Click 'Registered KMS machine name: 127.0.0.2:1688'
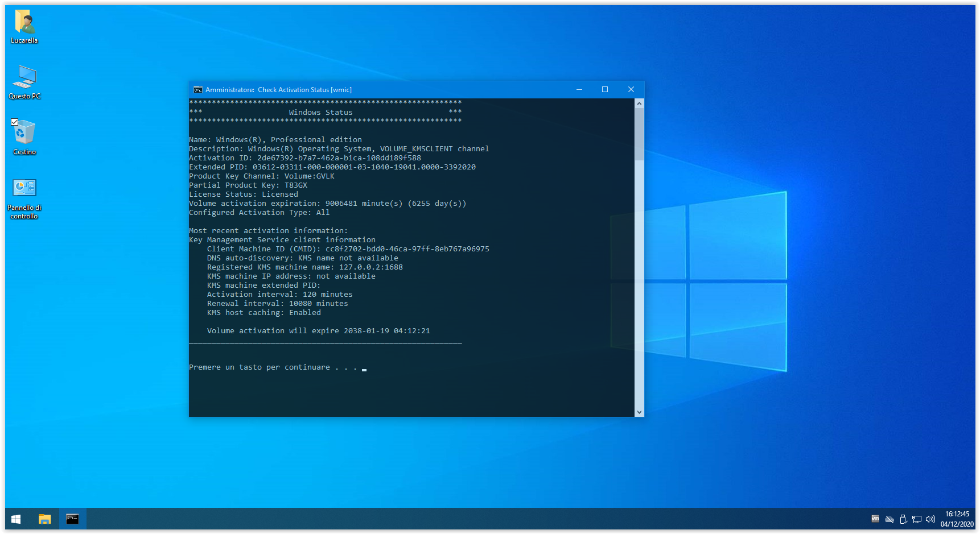Image resolution: width=980 pixels, height=534 pixels. point(305,267)
